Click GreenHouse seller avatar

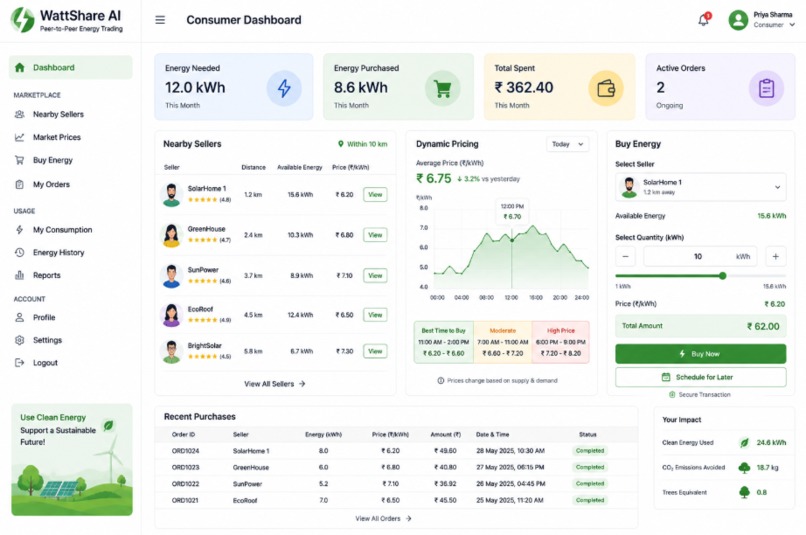pyautogui.click(x=171, y=235)
